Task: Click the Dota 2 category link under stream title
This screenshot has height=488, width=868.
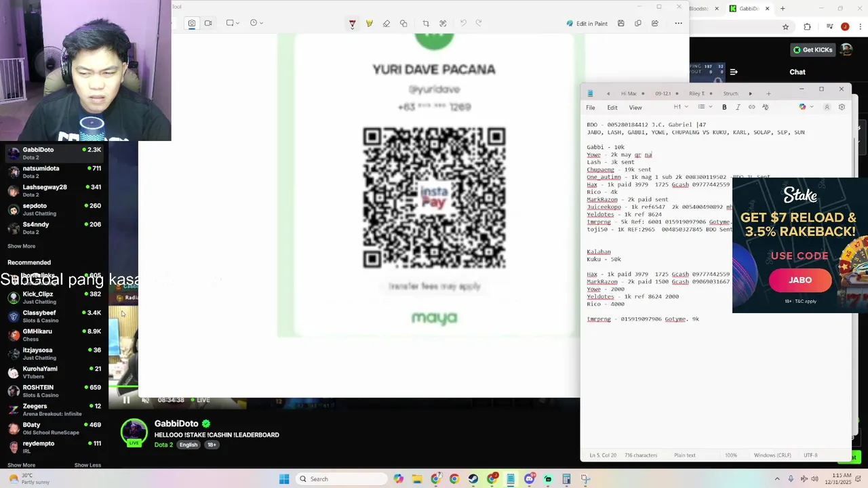Action: pos(163,445)
